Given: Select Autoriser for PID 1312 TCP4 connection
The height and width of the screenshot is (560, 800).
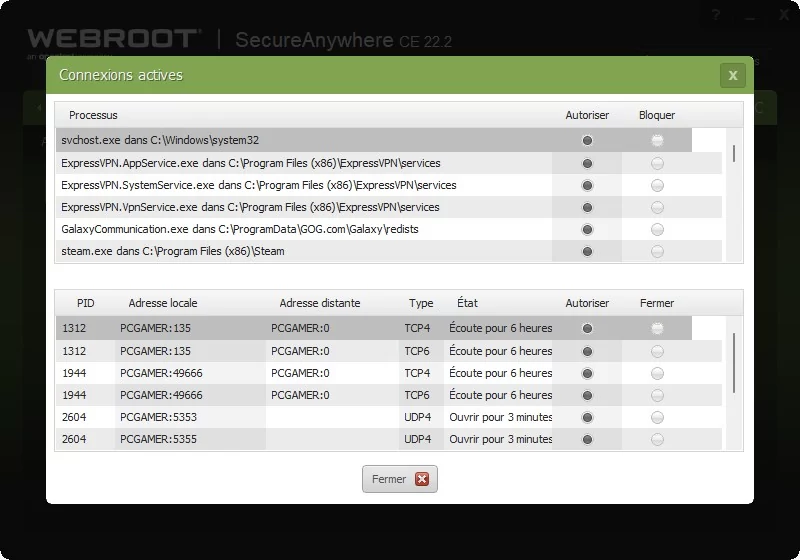Looking at the screenshot, I should click(587, 328).
